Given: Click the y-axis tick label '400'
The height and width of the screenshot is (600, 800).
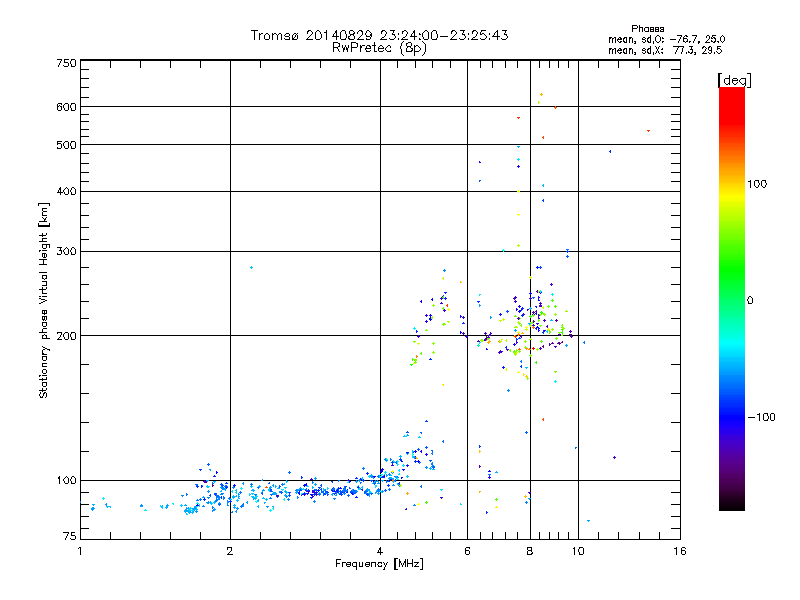Looking at the screenshot, I should [66, 191].
